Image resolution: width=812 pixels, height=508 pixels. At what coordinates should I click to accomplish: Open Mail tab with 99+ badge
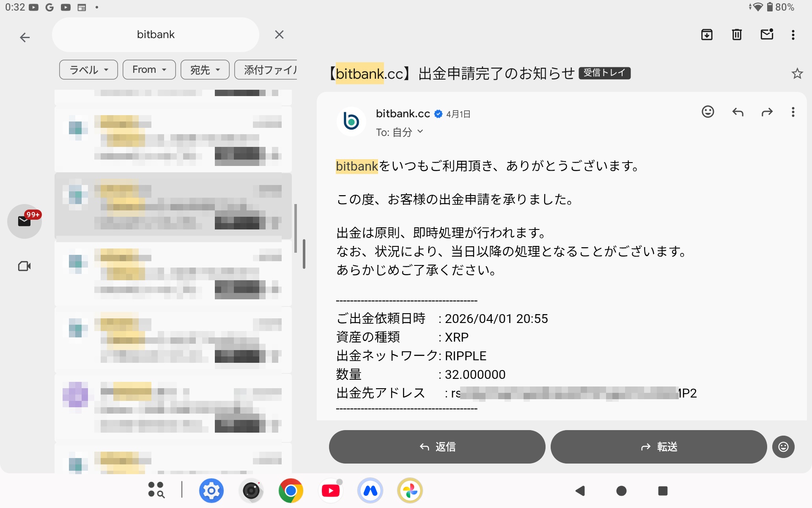pyautogui.click(x=25, y=221)
